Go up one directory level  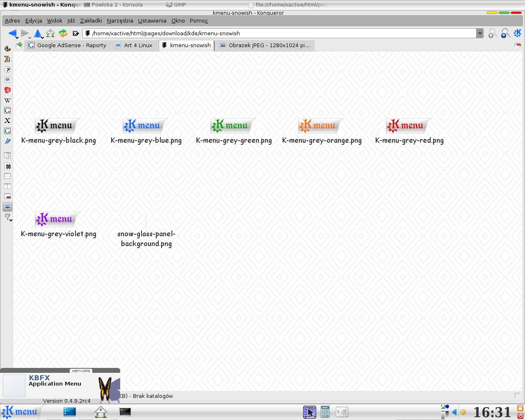[x=38, y=33]
